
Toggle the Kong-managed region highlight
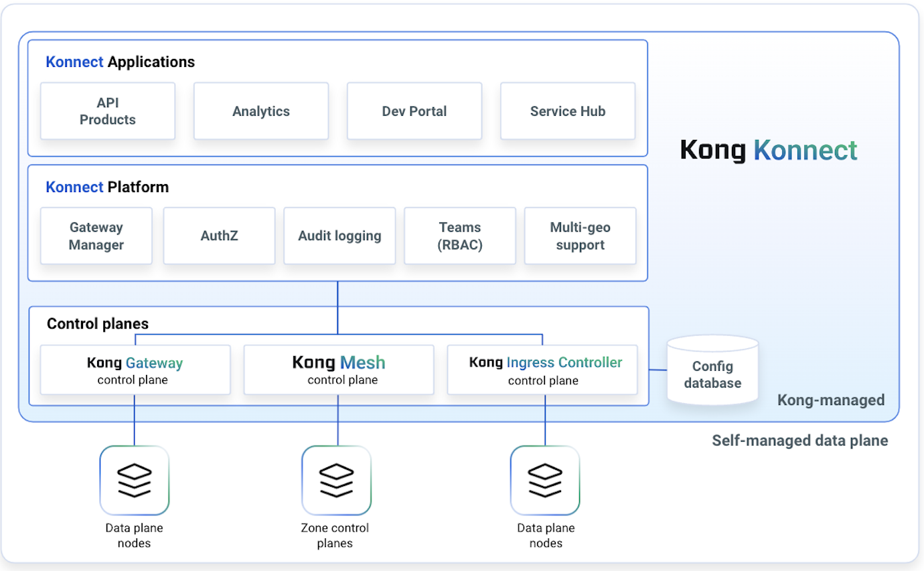[x=830, y=400]
